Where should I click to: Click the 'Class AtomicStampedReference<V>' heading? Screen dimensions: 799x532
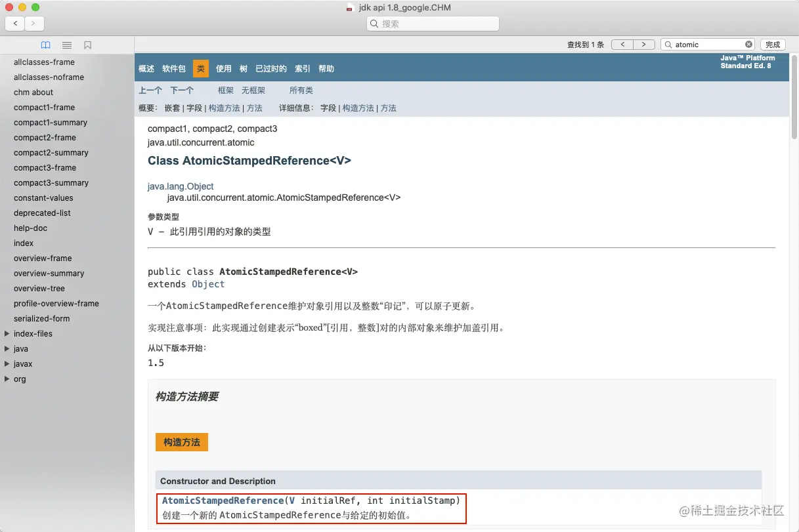[x=249, y=161]
